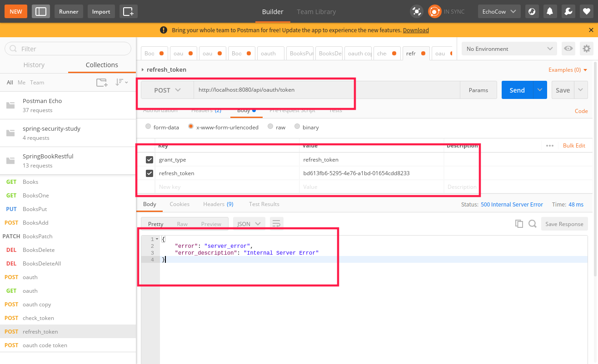Click the Filter search field
Screen dimensions: 598x364
point(68,49)
